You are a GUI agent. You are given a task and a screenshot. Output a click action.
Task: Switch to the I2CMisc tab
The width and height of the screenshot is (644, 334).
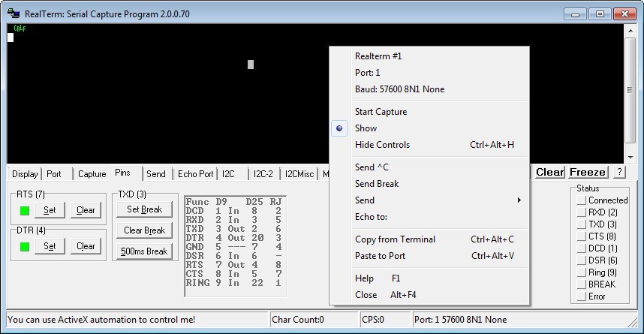coord(299,174)
